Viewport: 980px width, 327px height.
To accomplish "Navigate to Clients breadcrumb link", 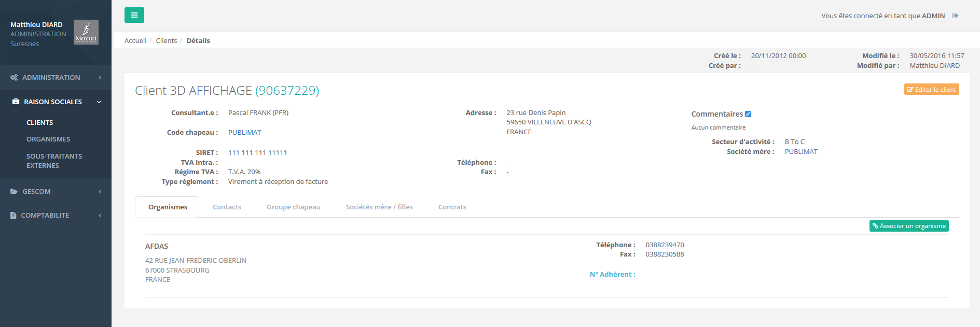I will click(x=166, y=40).
